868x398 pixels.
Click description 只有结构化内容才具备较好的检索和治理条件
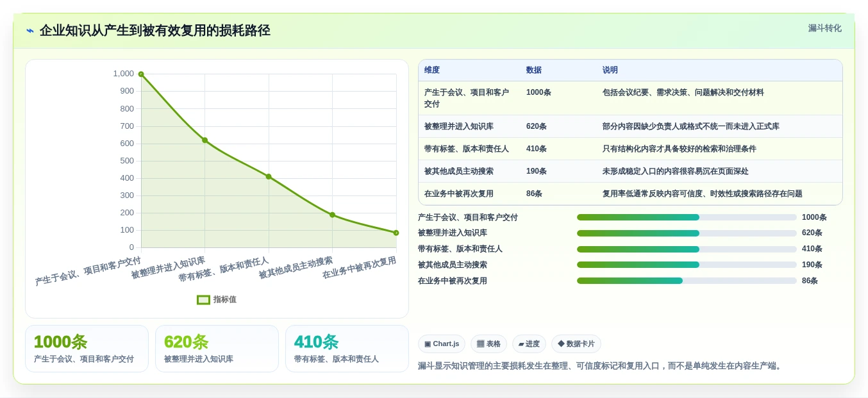click(680, 149)
